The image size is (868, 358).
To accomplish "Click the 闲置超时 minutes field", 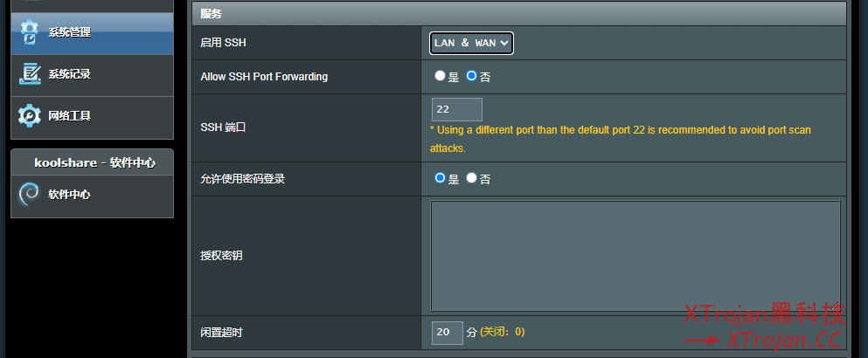I will tap(447, 333).
